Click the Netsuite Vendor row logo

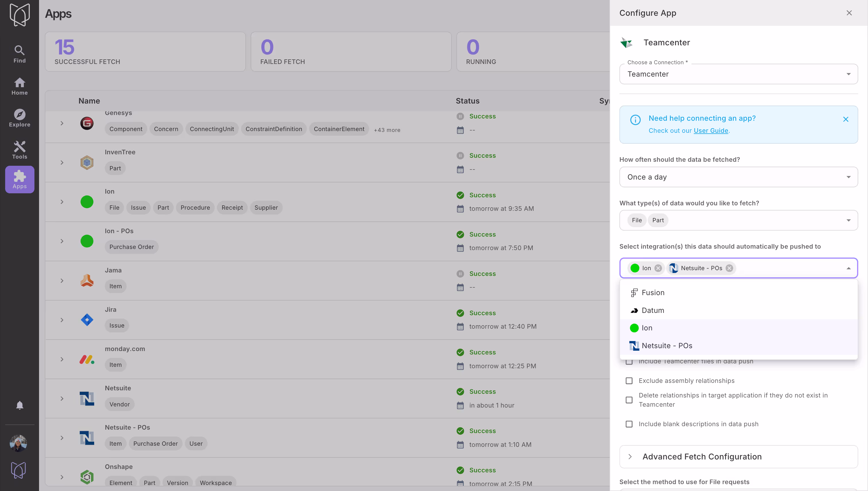click(x=87, y=399)
